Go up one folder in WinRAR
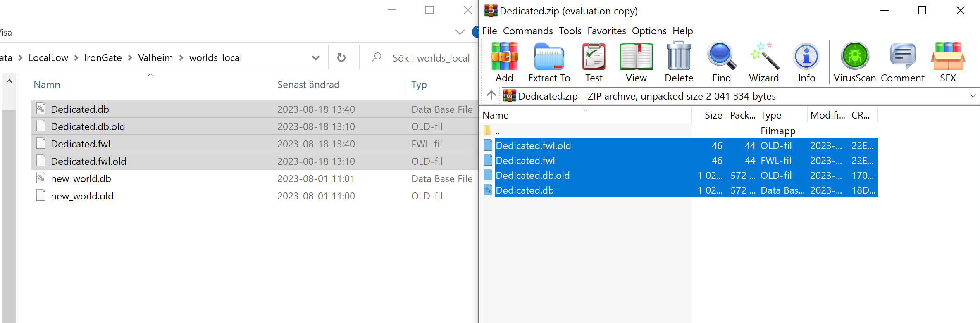This screenshot has width=980, height=323. tap(491, 95)
